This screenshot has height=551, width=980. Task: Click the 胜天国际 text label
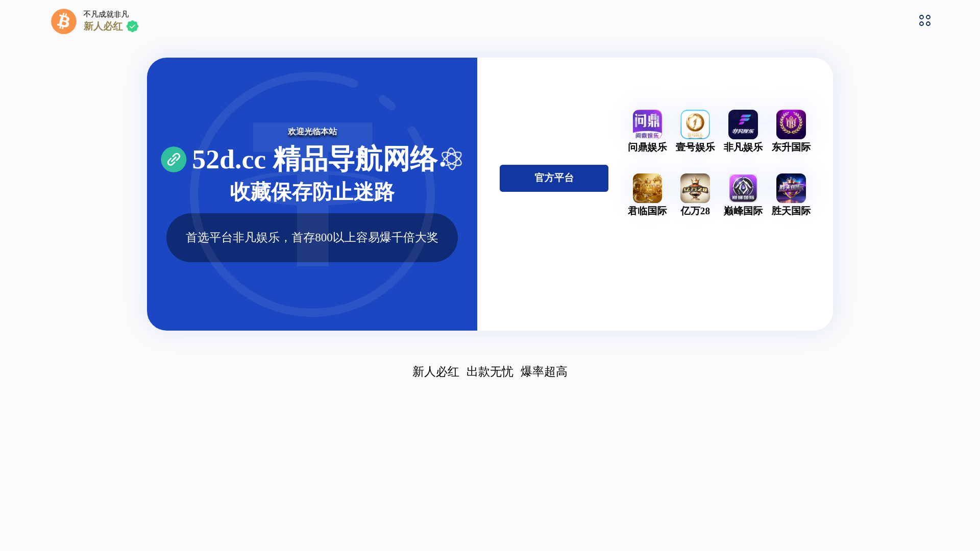791,211
